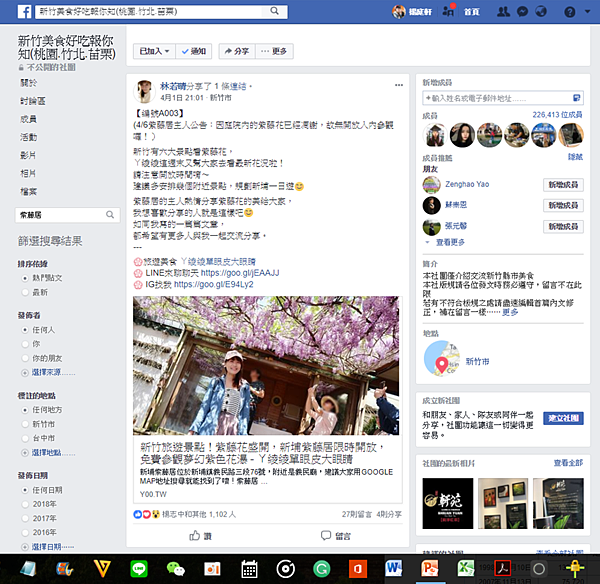Click the wisteria photo link preview
The height and width of the screenshot is (584, 600).
pos(266,365)
